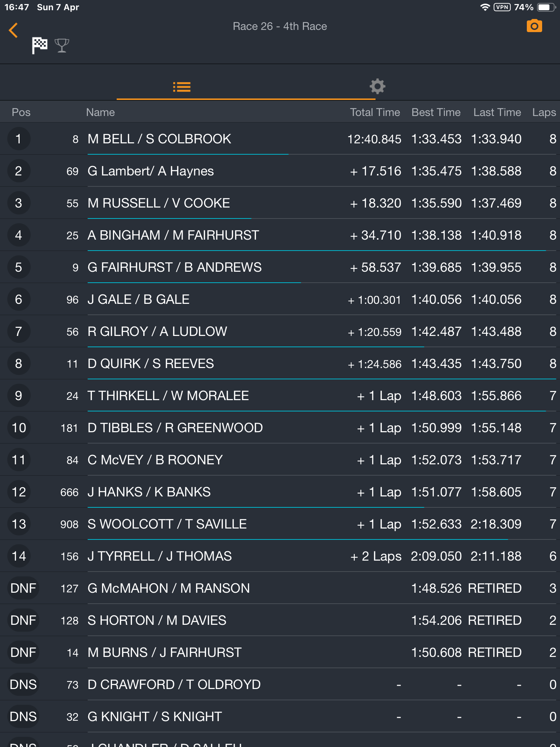The height and width of the screenshot is (747, 560).
Task: Tap the position 7 badge
Action: click(x=19, y=331)
